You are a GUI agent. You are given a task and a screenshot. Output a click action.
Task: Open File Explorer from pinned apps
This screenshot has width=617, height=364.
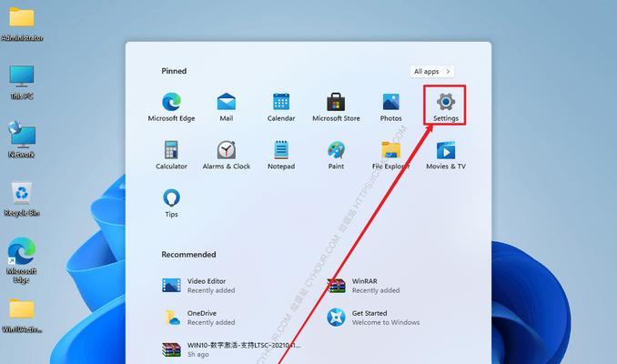390,155
